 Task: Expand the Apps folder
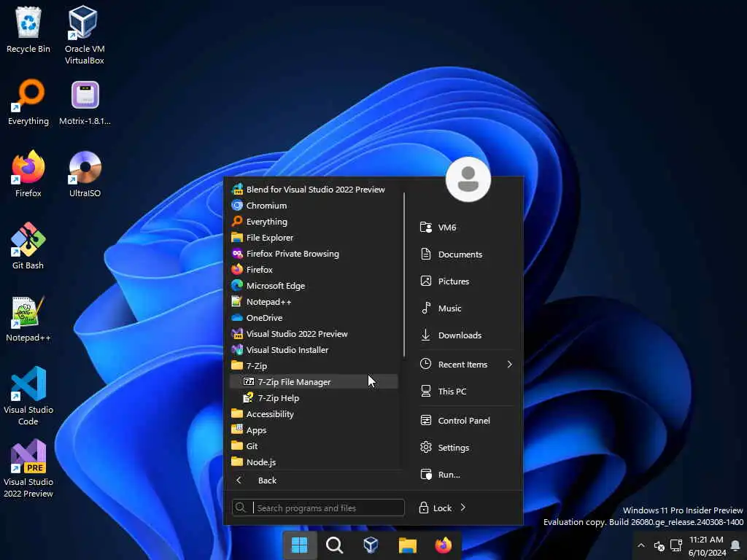(314, 430)
